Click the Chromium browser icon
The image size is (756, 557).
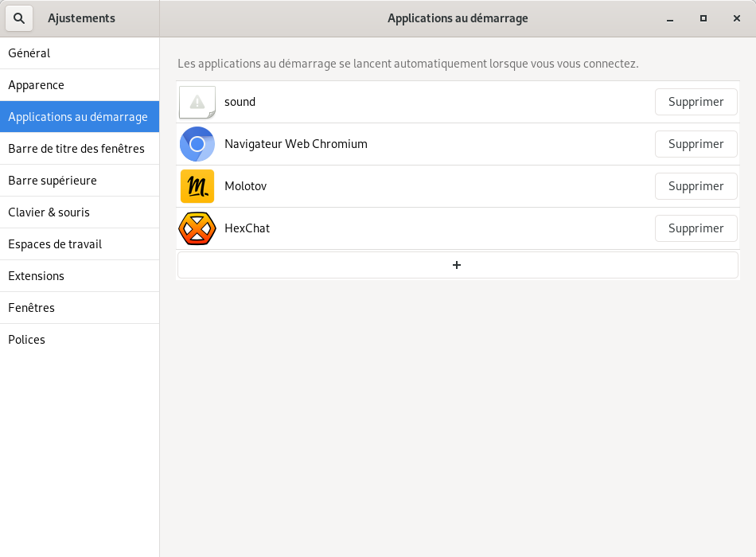[x=197, y=144]
